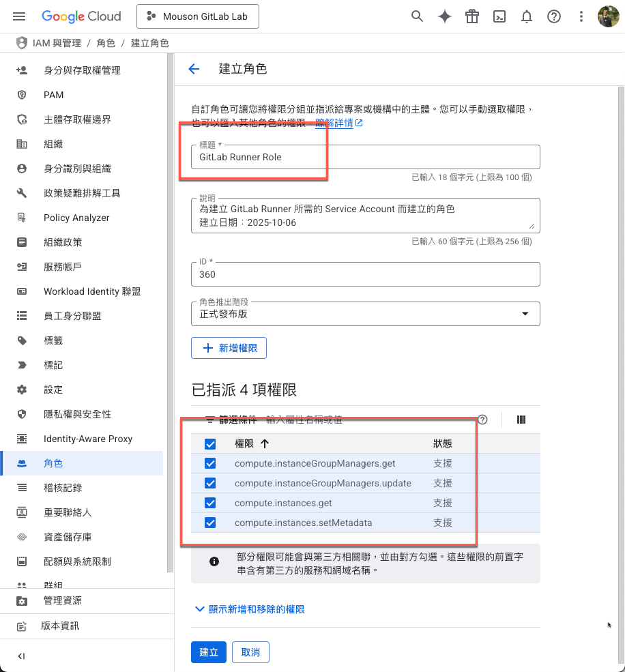The image size is (625, 672).
Task: Open the notifications bell
Action: tap(527, 16)
